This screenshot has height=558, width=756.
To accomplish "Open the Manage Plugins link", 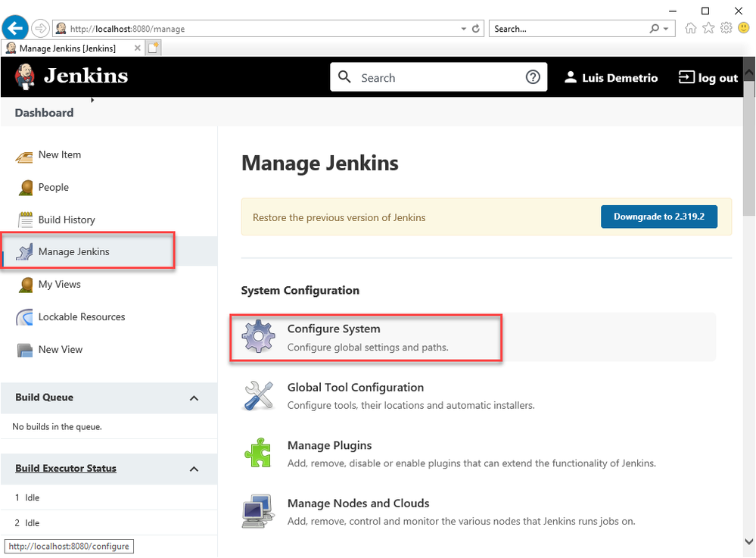I will coord(329,446).
